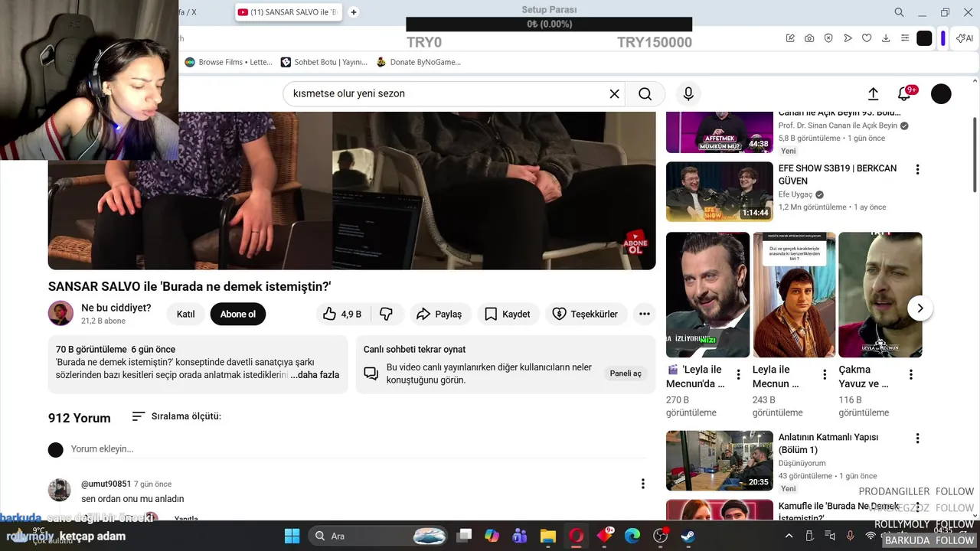Image resolution: width=980 pixels, height=551 pixels.
Task: Open options on umut90851's comment
Action: [643, 484]
